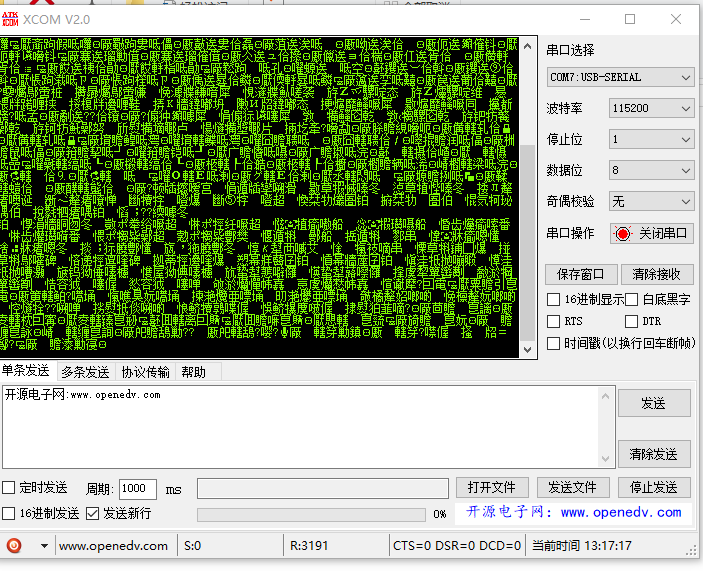
Task: Click the window resize grip in status bar
Action: (691, 551)
